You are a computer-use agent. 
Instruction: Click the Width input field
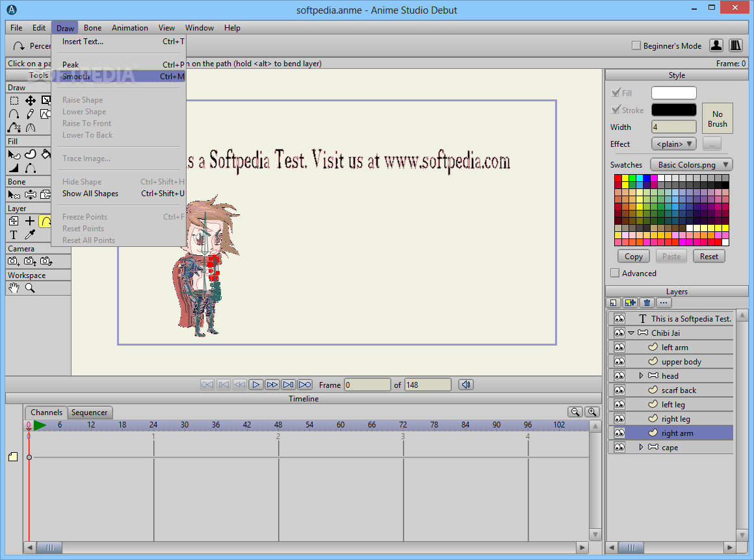pyautogui.click(x=673, y=127)
